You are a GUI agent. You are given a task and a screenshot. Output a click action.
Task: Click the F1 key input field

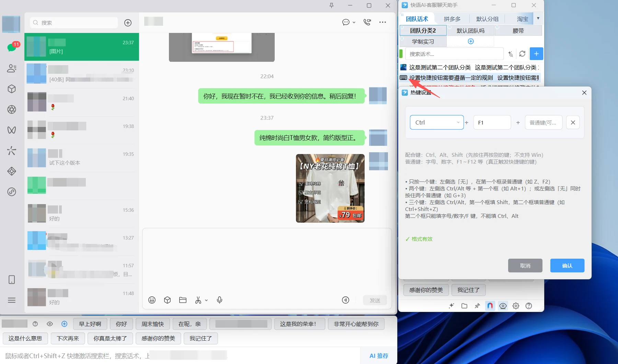click(492, 122)
